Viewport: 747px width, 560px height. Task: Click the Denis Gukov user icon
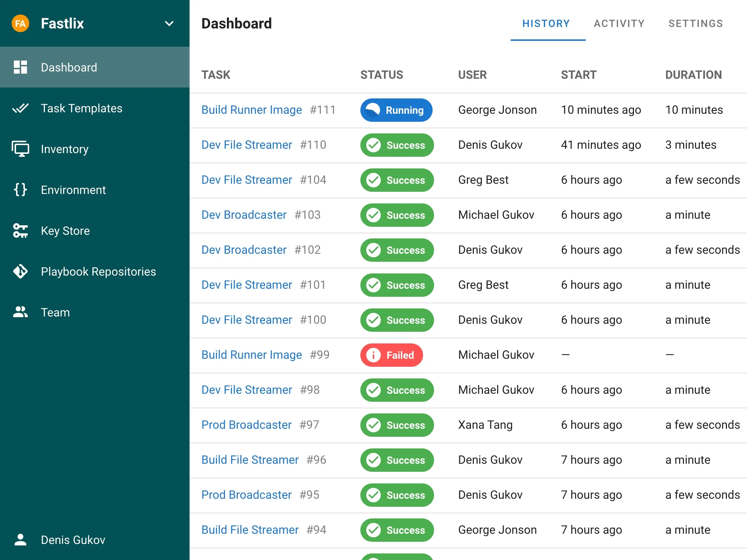(21, 540)
